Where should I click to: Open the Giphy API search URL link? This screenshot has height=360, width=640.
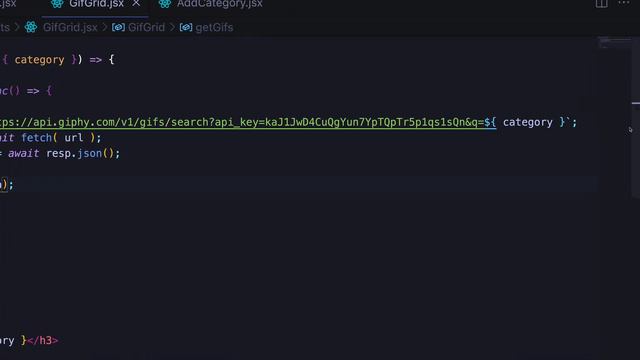pyautogui.click(x=248, y=122)
